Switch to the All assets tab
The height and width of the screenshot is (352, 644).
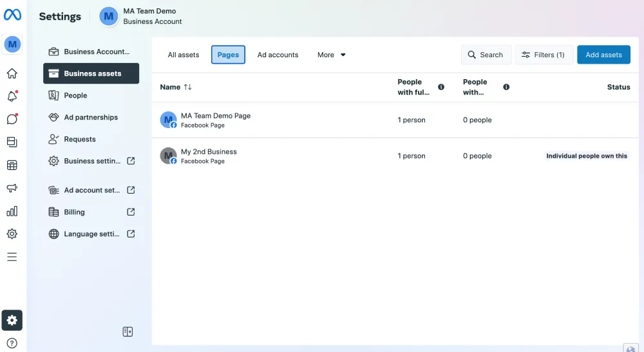pos(184,55)
